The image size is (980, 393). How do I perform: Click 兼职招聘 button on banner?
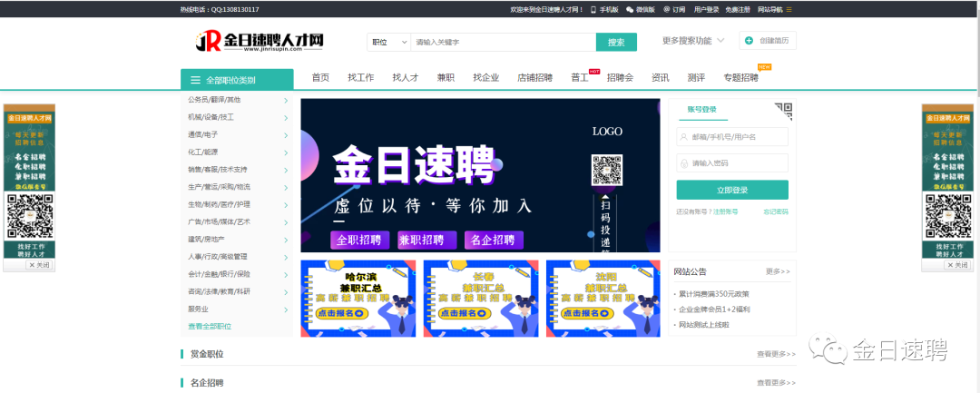pos(426,241)
